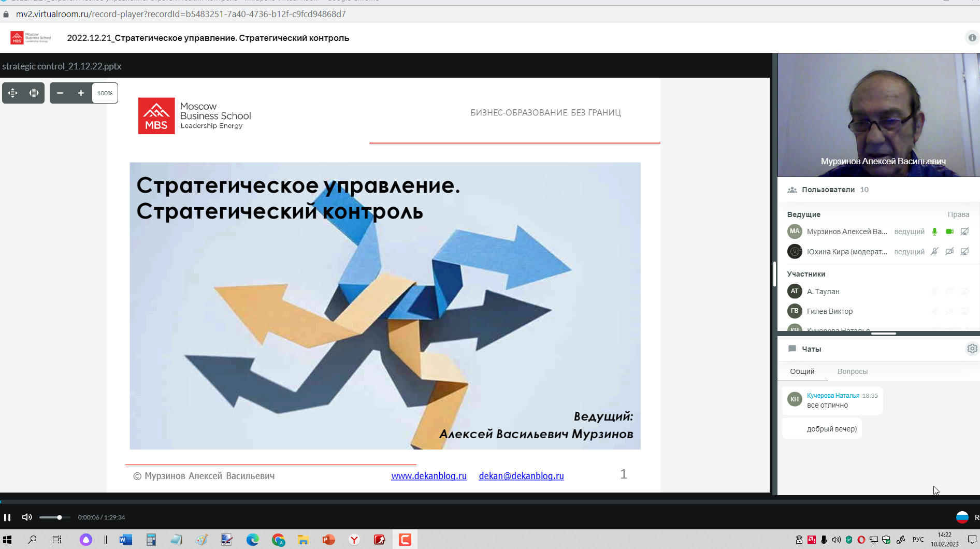
Task: Open Google Chrome from taskbar
Action: coord(278,540)
